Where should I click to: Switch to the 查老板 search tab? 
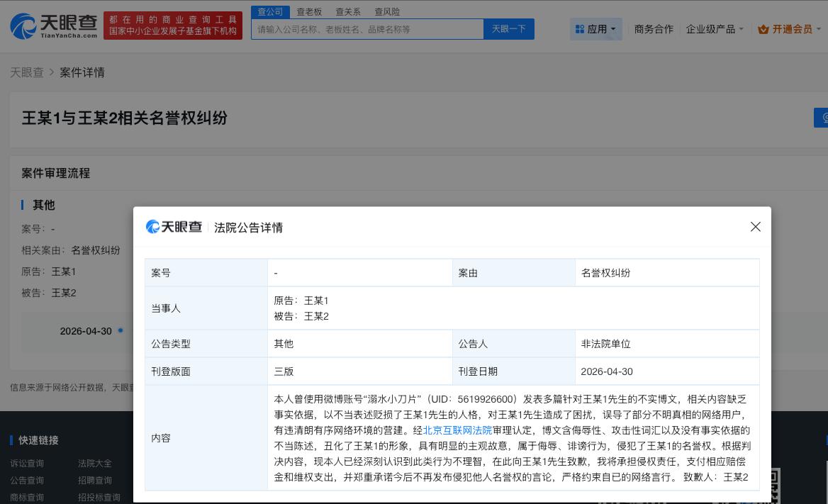[310, 11]
